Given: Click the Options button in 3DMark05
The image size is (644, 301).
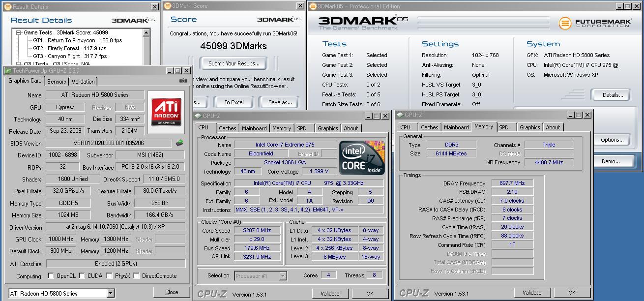Looking at the screenshot, I should click(x=612, y=140).
